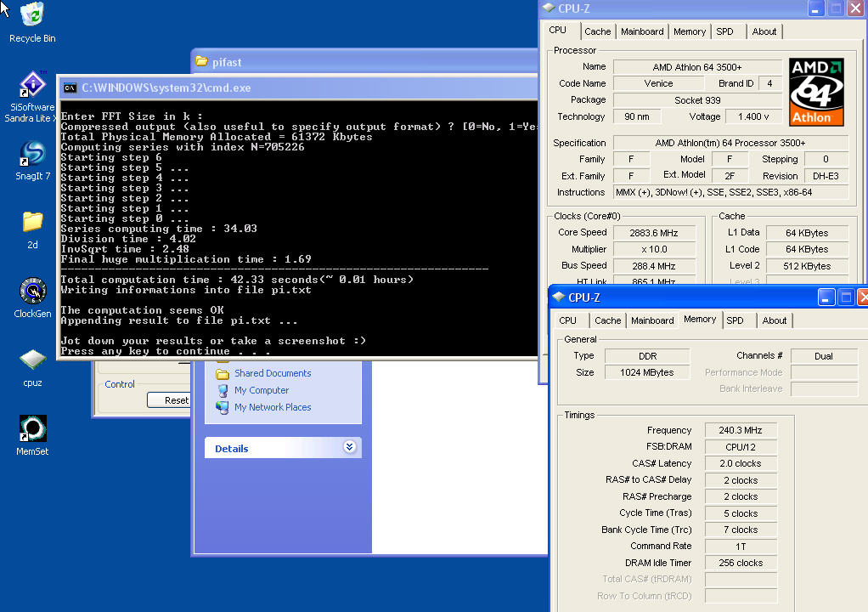This screenshot has width=868, height=612.
Task: Click the Reset button
Action: pos(169,399)
